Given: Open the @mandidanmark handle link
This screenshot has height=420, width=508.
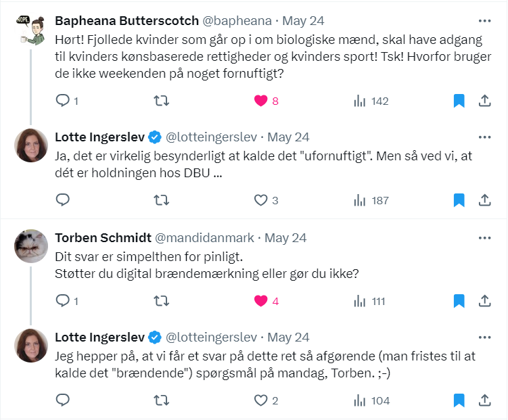Looking at the screenshot, I should coord(204,238).
